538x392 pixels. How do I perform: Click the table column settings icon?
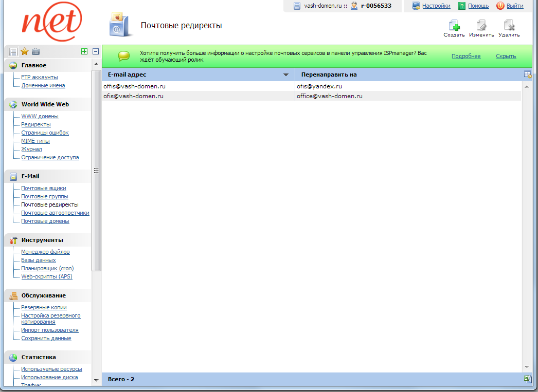(527, 74)
